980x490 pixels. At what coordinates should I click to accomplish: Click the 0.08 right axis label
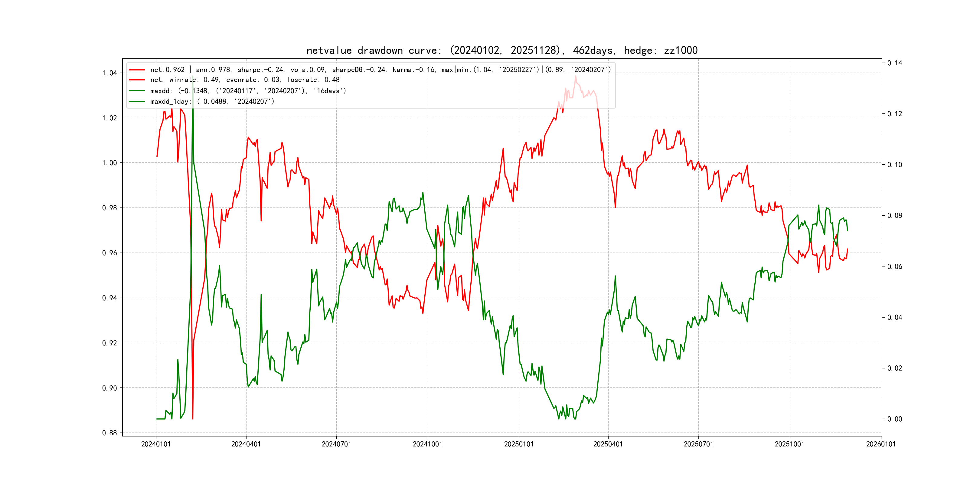pyautogui.click(x=894, y=216)
